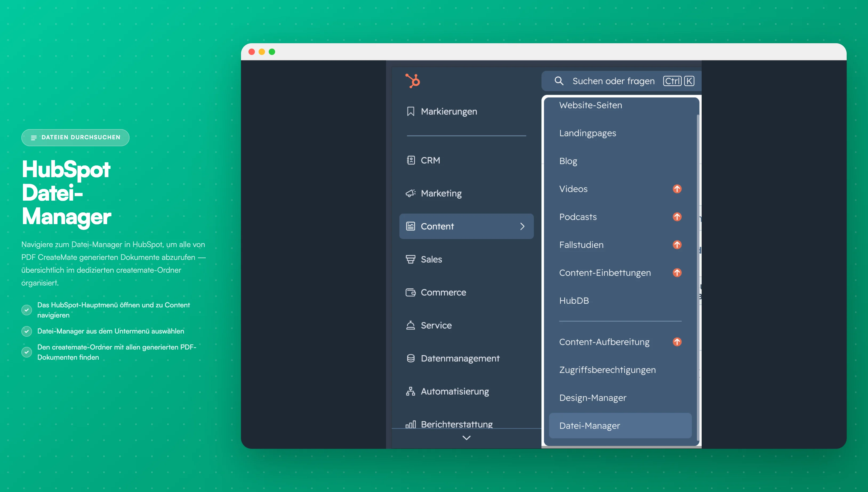The image size is (868, 492).
Task: Click the Automatisierung workflow icon
Action: pyautogui.click(x=411, y=391)
